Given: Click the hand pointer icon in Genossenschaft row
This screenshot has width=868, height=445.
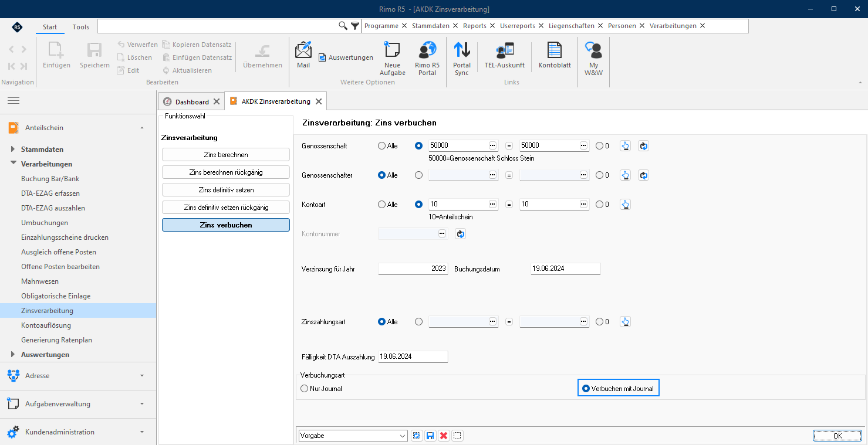Looking at the screenshot, I should pos(625,146).
